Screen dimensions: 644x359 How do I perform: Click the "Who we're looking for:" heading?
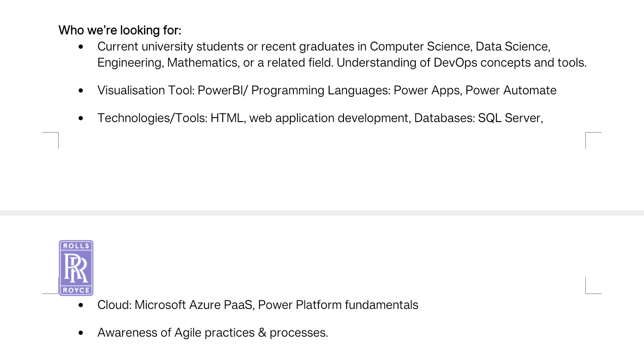point(120,30)
